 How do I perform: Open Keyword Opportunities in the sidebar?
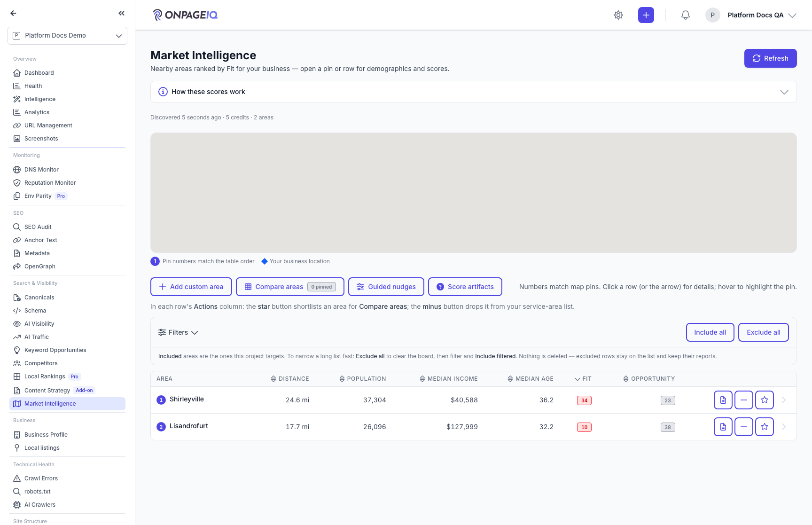[55, 350]
